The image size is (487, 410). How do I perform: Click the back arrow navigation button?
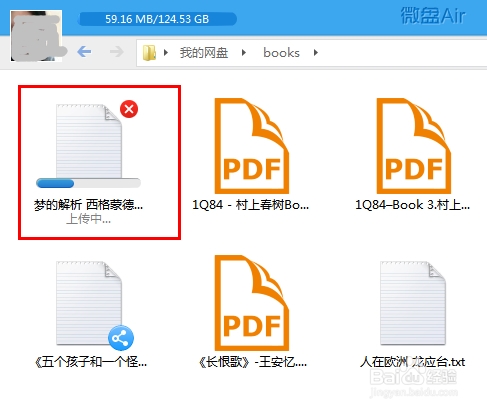[x=84, y=52]
